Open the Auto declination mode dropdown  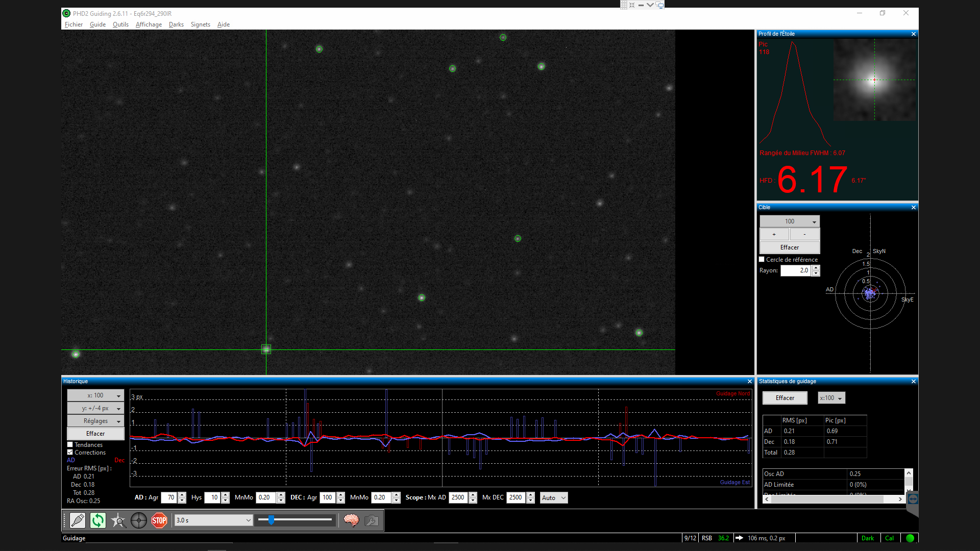click(x=554, y=498)
